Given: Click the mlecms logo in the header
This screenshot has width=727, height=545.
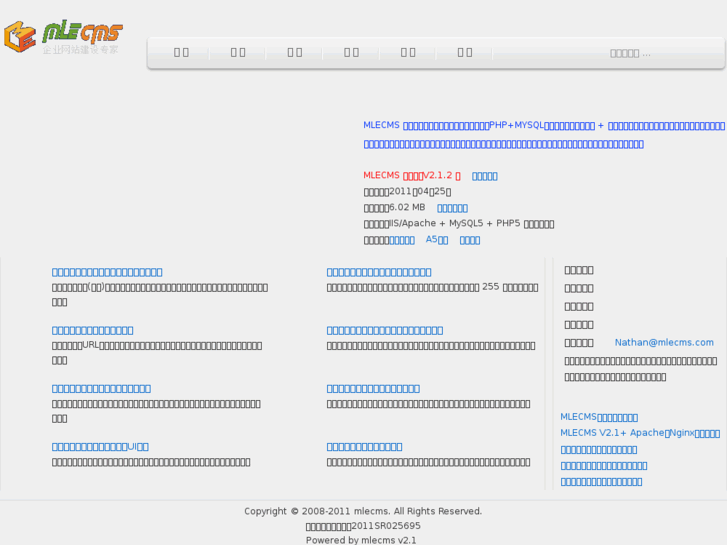Looking at the screenshot, I should pyautogui.click(x=64, y=37).
